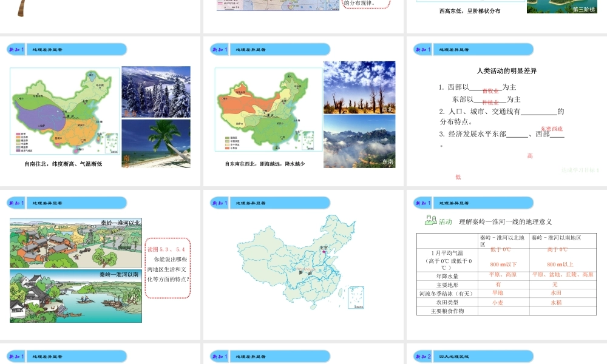Screen dimensions: 607x364
Task: Open the slide with the China river map
Action: pos(303,265)
